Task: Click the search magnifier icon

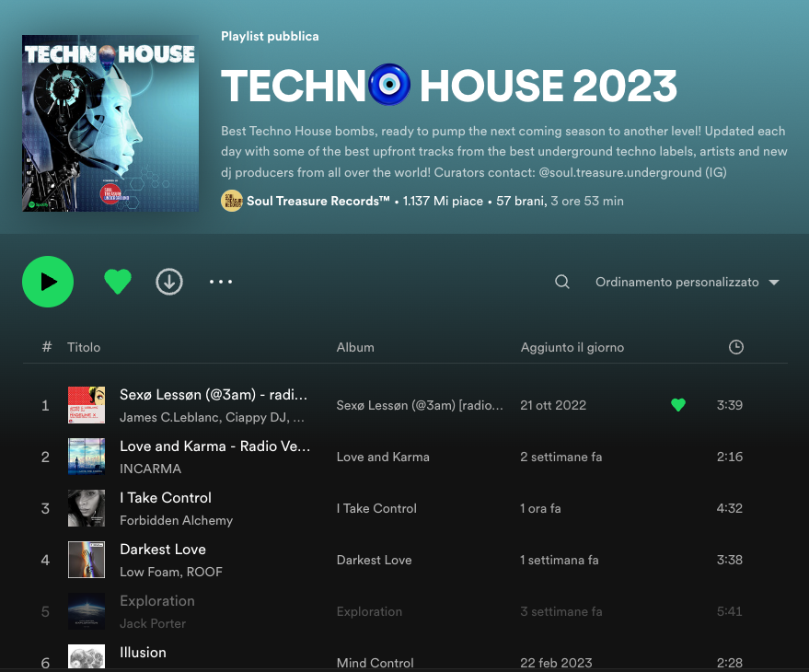Action: [562, 282]
